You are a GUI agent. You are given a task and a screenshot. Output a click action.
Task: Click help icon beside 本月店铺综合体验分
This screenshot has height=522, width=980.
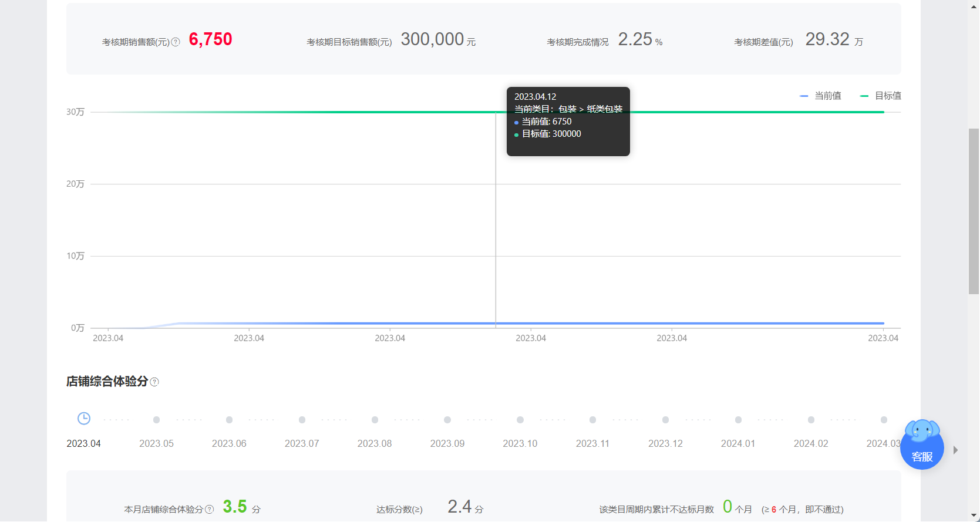[x=210, y=509]
